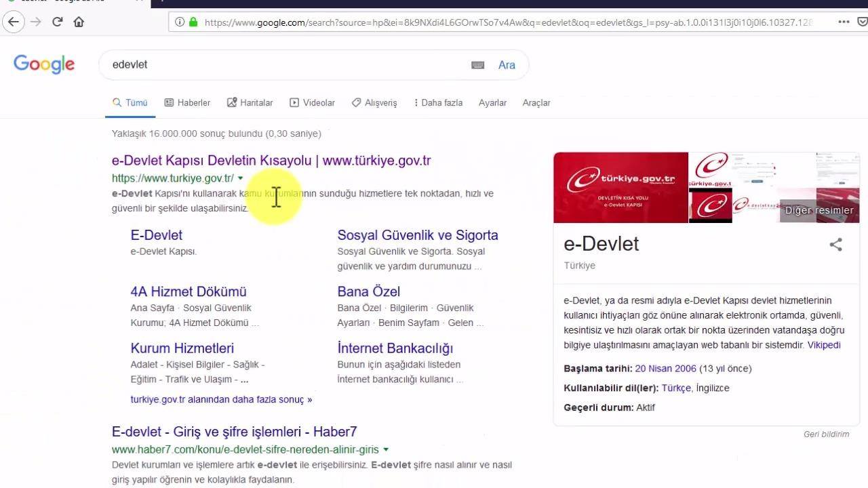The height and width of the screenshot is (488, 868).
Task: Expand the Daha fazla menu
Action: [x=438, y=103]
